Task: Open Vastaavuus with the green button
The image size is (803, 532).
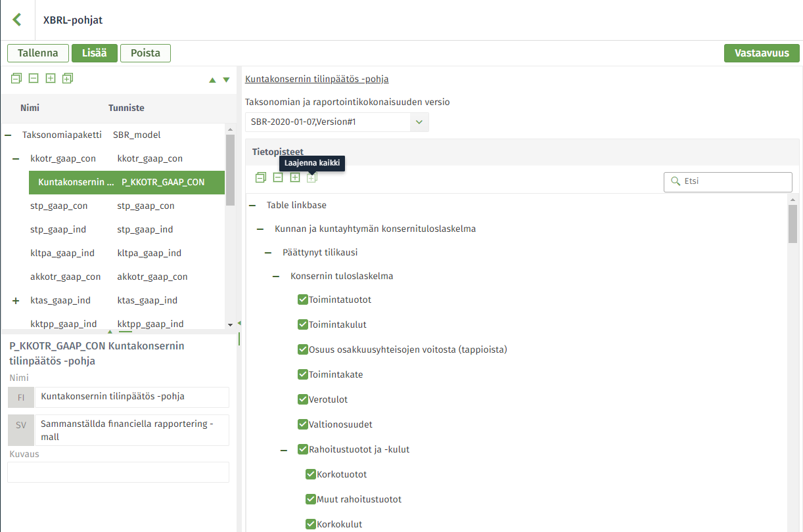Action: click(762, 53)
